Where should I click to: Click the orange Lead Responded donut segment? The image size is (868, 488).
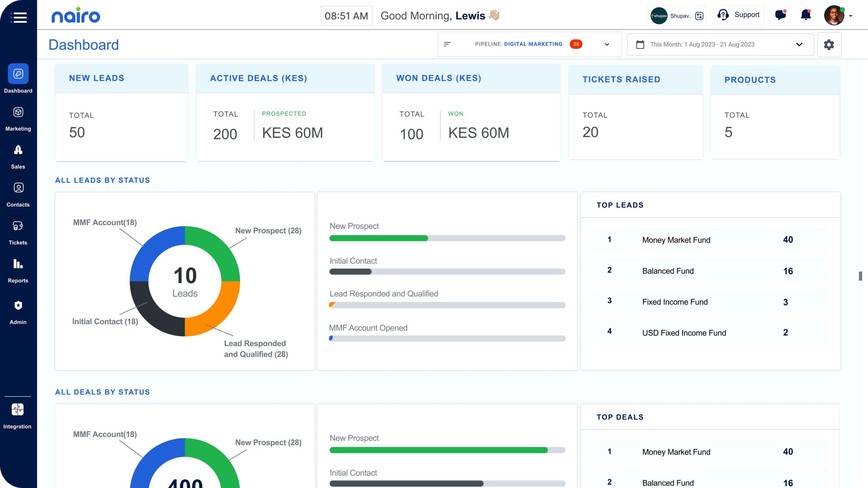tap(217, 314)
